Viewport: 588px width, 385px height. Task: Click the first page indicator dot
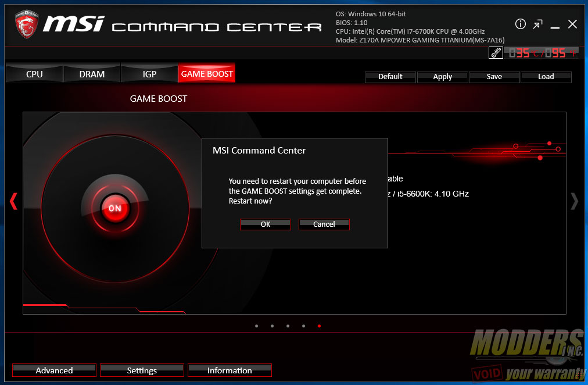coord(256,326)
